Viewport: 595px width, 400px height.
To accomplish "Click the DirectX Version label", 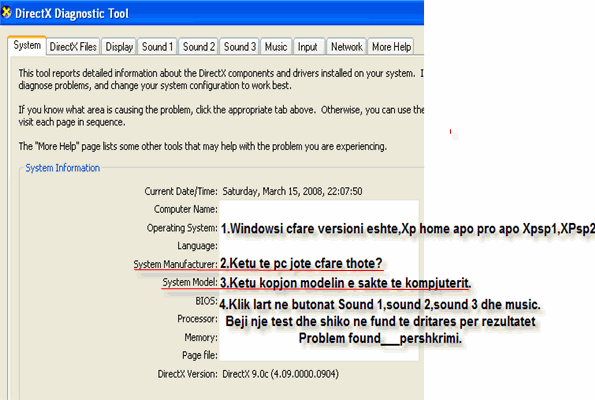I will tap(187, 374).
